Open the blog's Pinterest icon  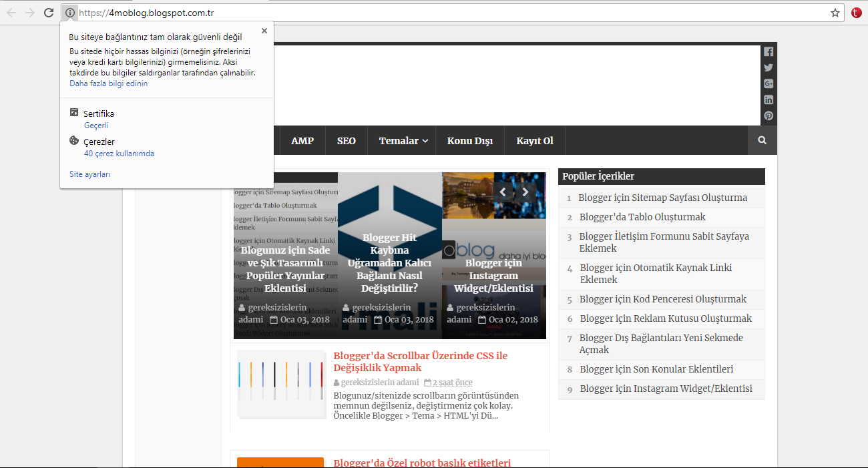pos(769,115)
